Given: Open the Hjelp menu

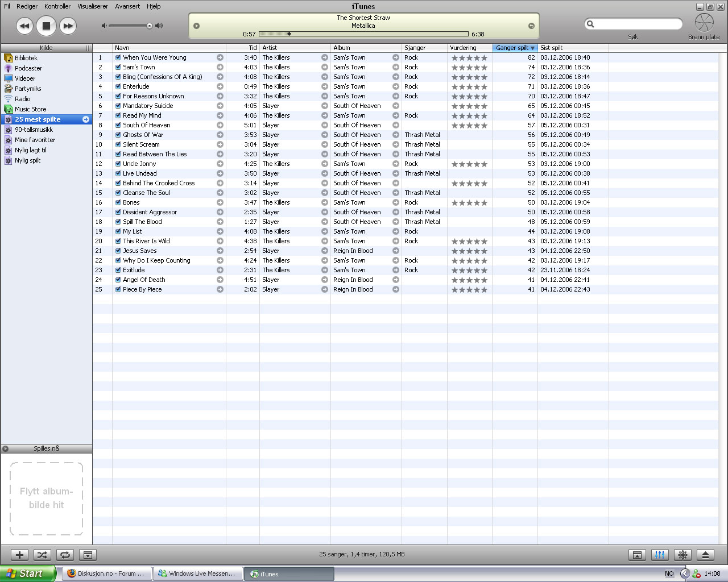Looking at the screenshot, I should coord(154,6).
